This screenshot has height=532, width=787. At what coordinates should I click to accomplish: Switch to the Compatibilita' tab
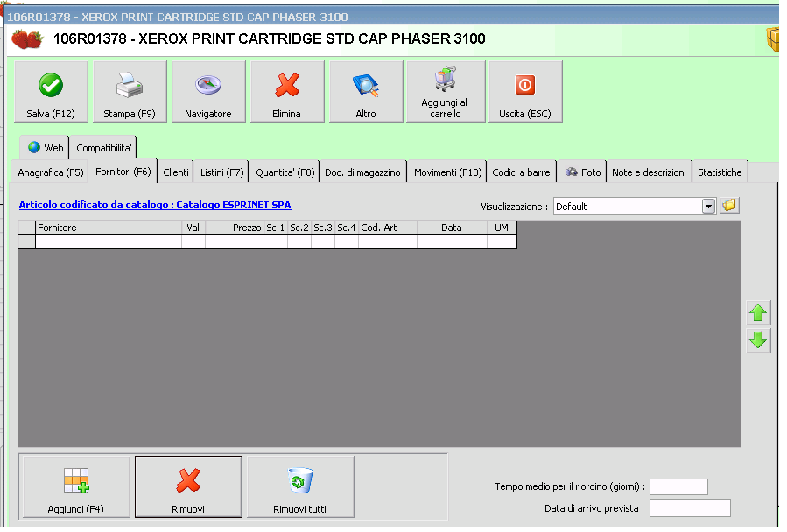tap(103, 148)
